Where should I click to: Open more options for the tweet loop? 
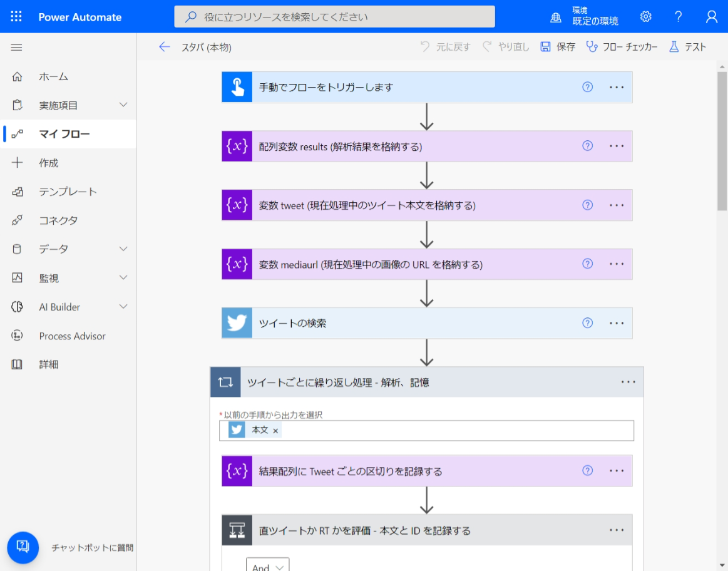click(x=628, y=382)
